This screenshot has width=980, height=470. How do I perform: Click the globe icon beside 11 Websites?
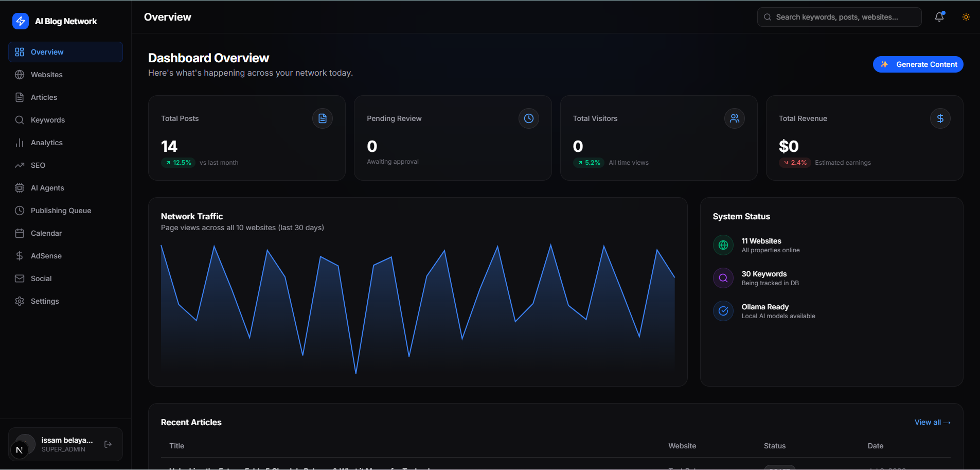(x=723, y=245)
